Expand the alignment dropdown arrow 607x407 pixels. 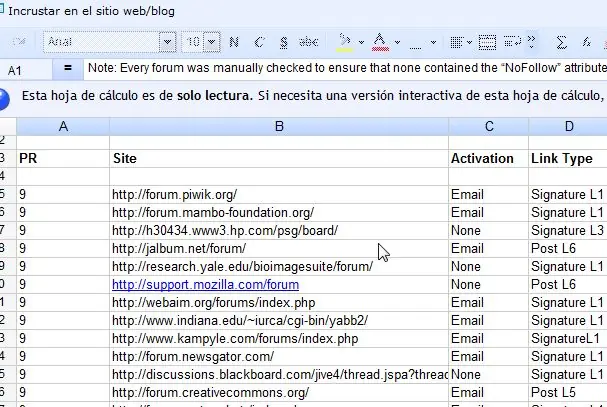[x=469, y=42]
